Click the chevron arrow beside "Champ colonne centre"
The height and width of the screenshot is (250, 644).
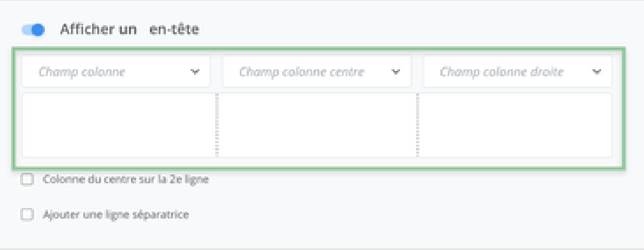pyautogui.click(x=396, y=72)
